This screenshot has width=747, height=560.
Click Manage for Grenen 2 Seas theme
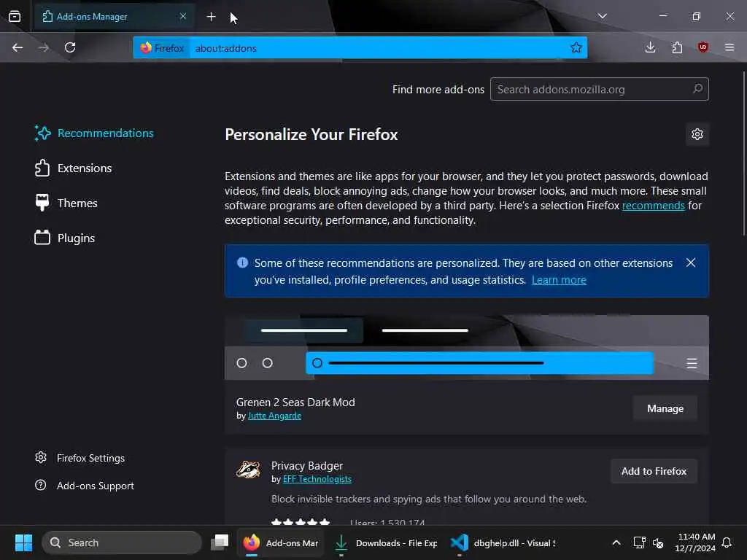(665, 408)
